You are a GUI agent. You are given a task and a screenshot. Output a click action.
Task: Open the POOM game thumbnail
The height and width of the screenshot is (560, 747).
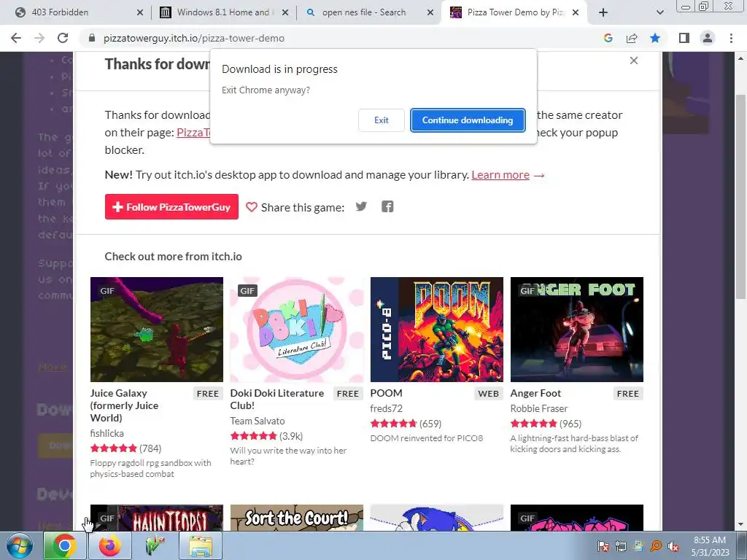click(x=437, y=329)
